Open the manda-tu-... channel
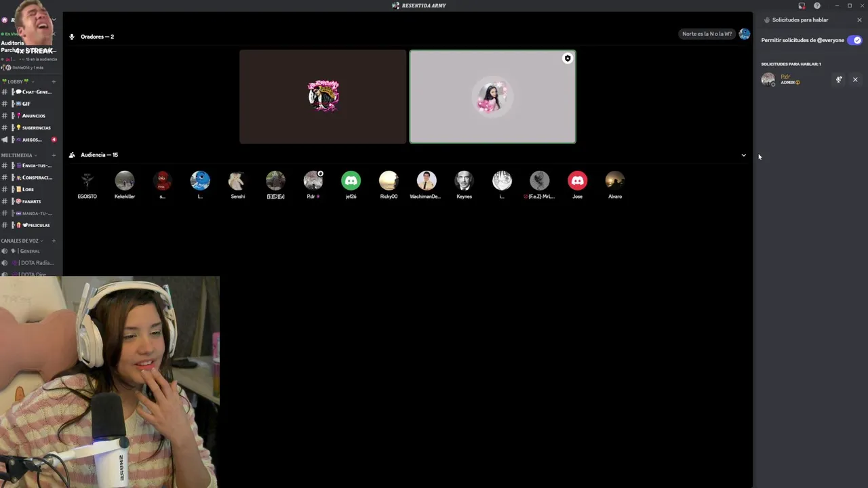The image size is (868, 488). point(30,213)
